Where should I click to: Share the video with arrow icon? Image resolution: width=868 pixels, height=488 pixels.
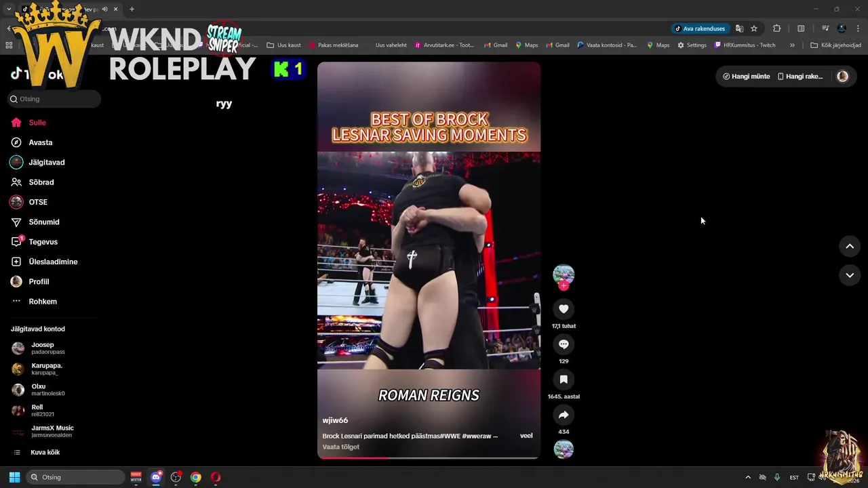coord(564,415)
